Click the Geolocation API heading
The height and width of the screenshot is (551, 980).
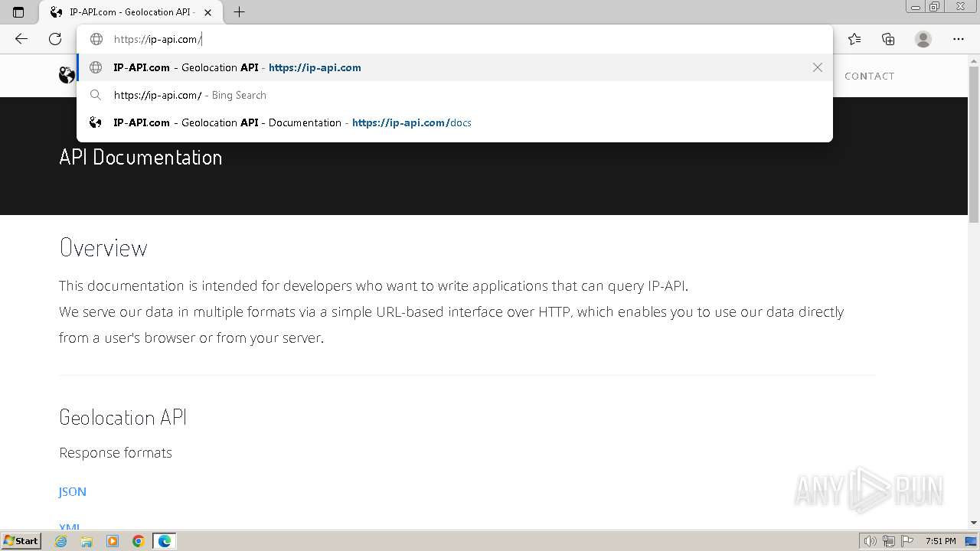[123, 417]
